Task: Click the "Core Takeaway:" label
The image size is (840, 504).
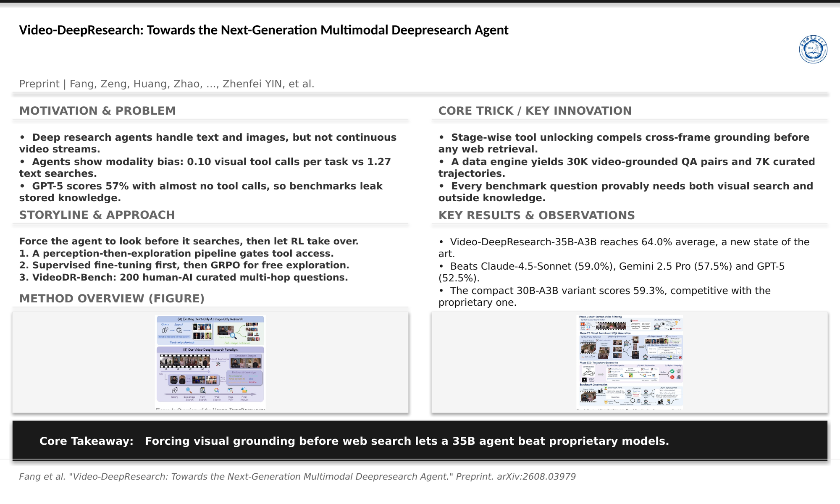Action: tap(87, 441)
